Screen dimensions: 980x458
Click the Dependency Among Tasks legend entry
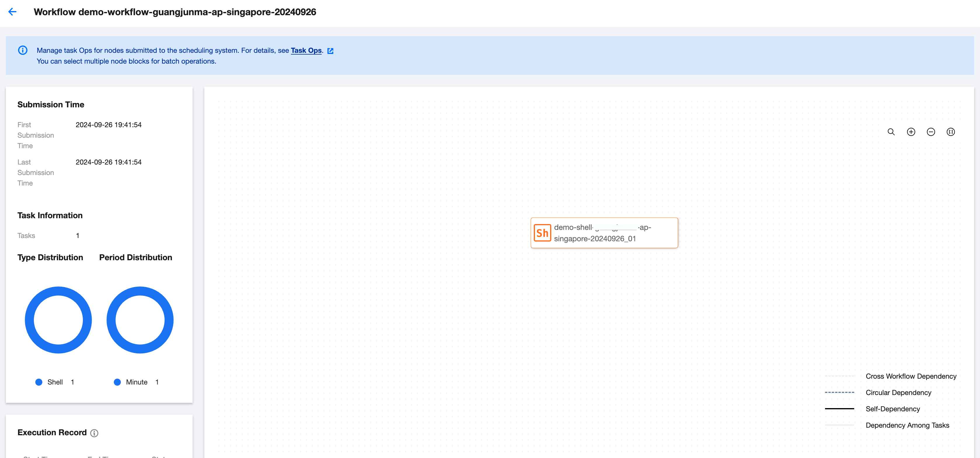pyautogui.click(x=907, y=425)
